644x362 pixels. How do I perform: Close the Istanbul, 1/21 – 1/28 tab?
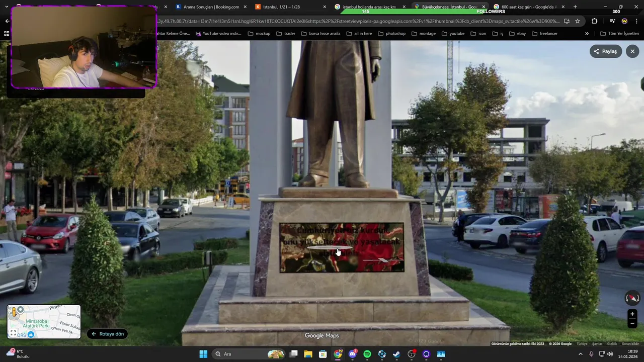pos(325,7)
